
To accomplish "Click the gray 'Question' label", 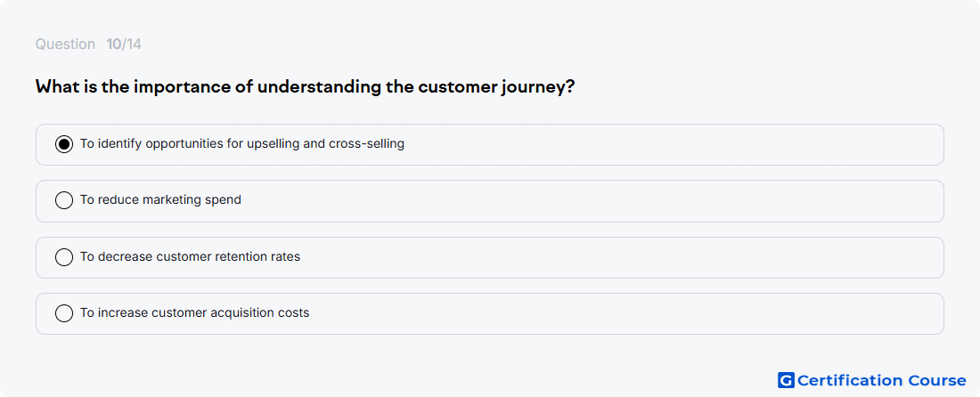I will (x=65, y=45).
